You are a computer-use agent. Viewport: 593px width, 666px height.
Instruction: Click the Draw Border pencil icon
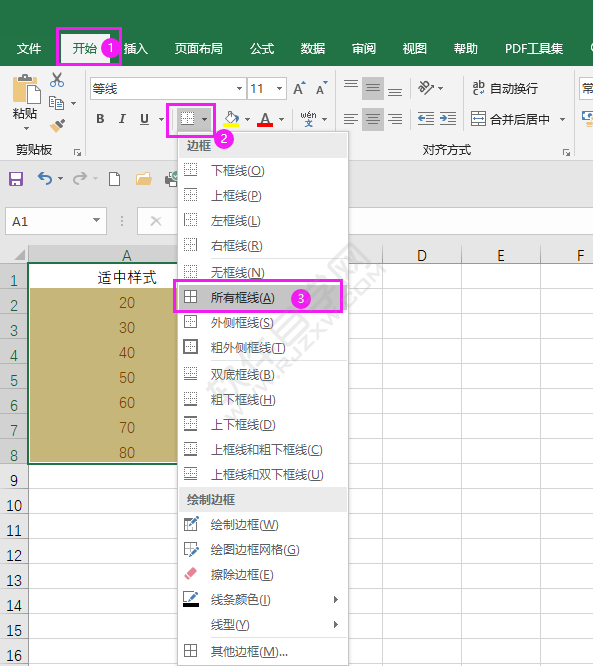(x=191, y=524)
